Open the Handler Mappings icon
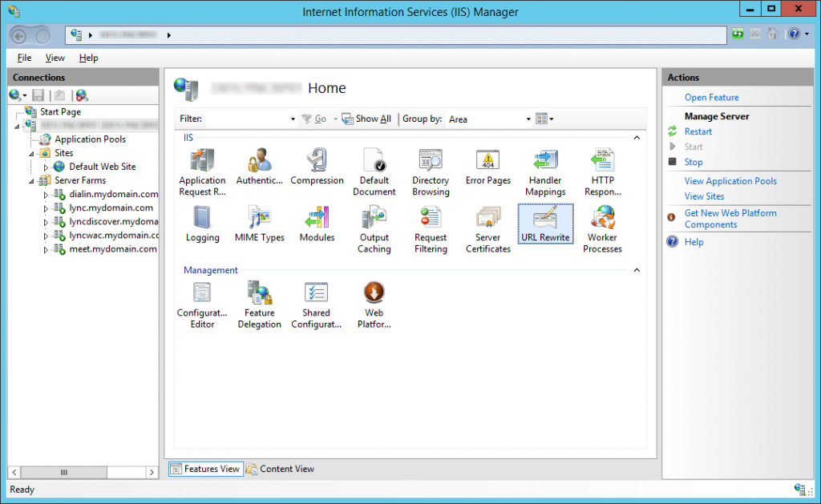Viewport: 821px width, 504px height. click(x=545, y=171)
